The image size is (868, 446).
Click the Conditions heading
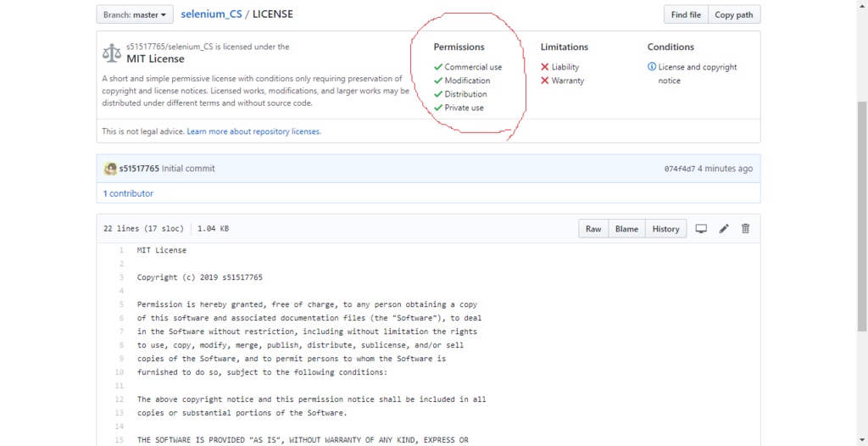point(670,47)
